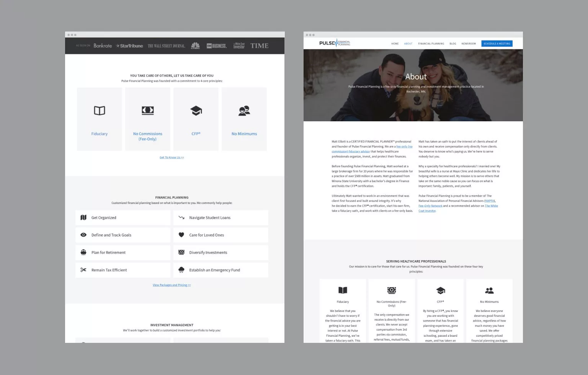Click the map icon beside Get Organized
Image resolution: width=588 pixels, height=375 pixels.
tap(83, 217)
